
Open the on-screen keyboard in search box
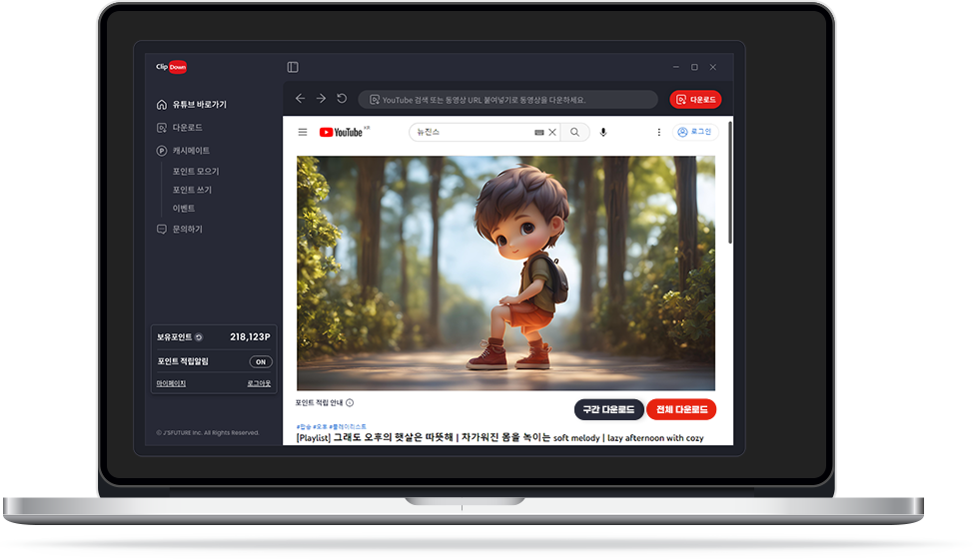[539, 132]
